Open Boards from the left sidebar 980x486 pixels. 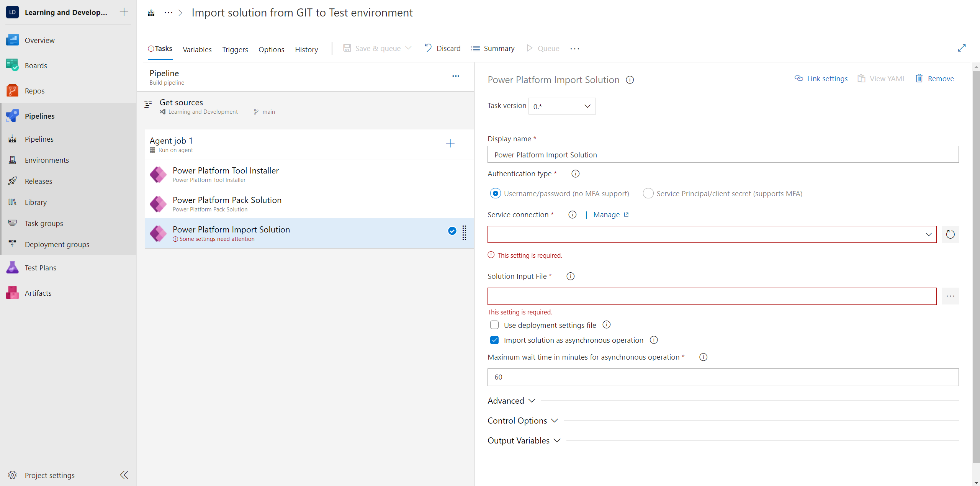tap(36, 65)
